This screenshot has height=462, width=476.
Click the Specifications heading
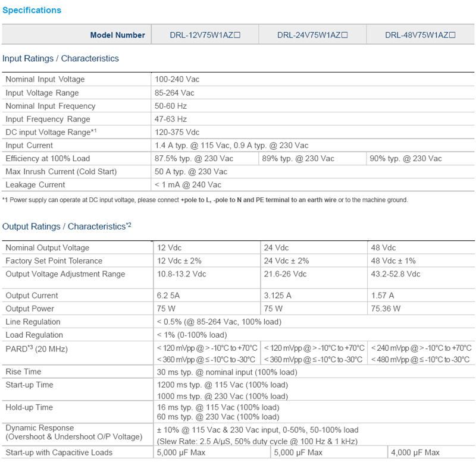coord(32,10)
